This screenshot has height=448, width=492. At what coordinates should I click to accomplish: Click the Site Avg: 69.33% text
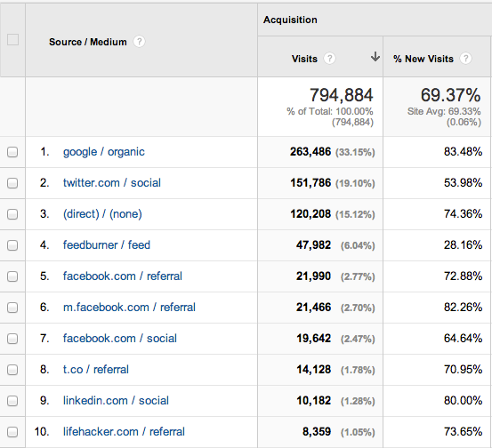[x=444, y=111]
